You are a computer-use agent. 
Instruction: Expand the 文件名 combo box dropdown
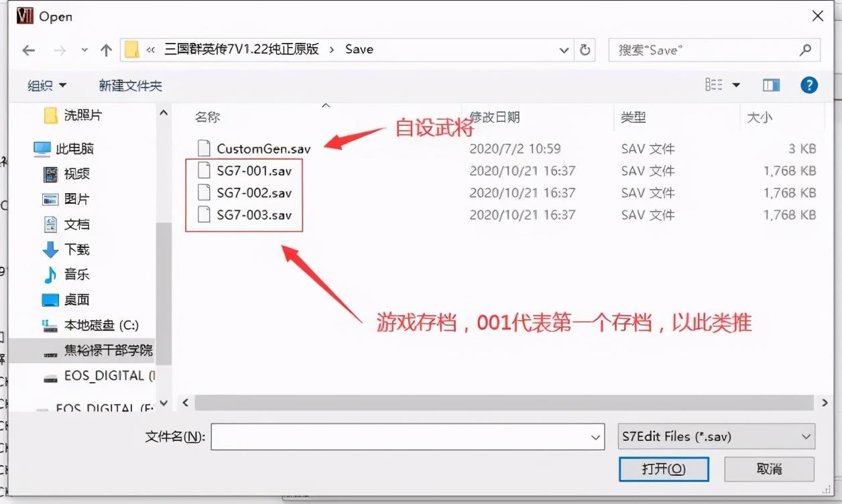pos(597,437)
